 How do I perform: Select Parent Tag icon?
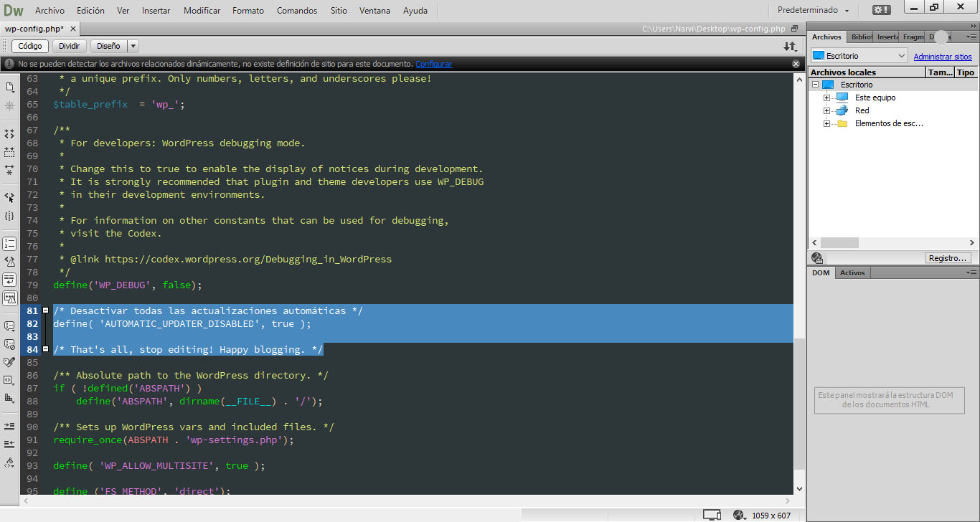(x=9, y=197)
